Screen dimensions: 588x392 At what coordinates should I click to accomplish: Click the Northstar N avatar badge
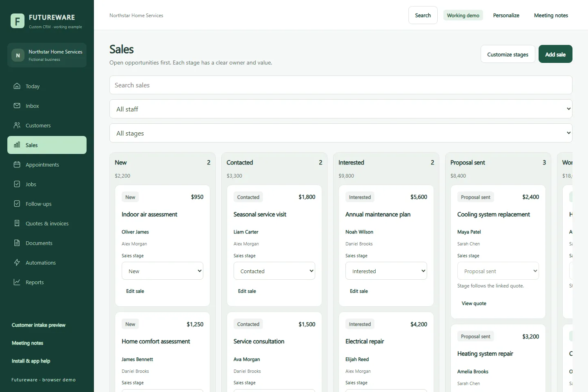tap(18, 55)
